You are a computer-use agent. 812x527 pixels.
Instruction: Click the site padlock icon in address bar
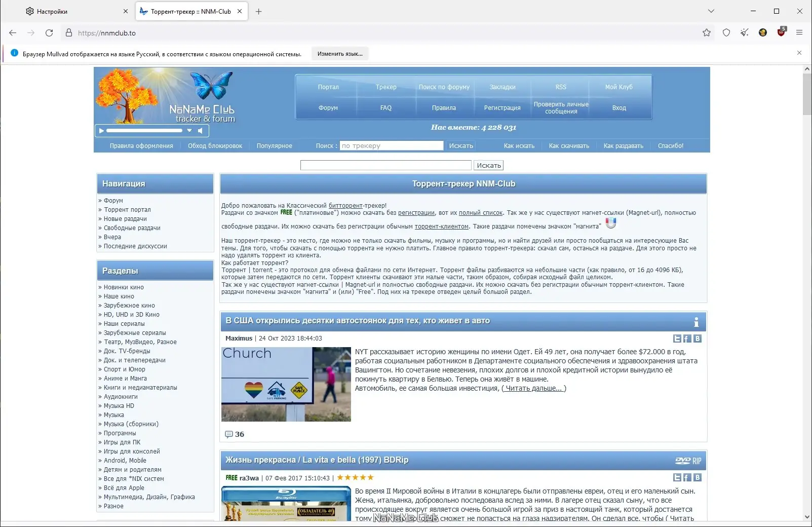coord(69,33)
